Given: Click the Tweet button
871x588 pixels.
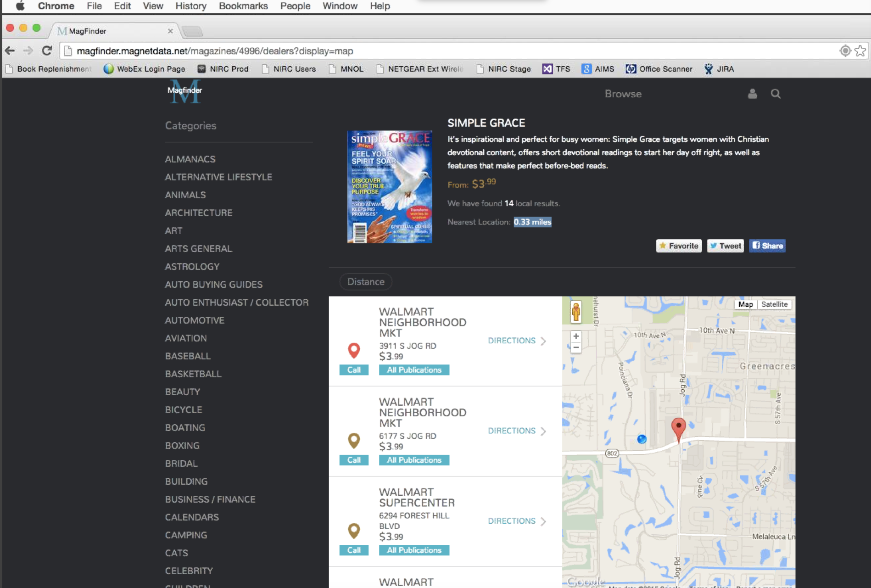Looking at the screenshot, I should [x=725, y=246].
